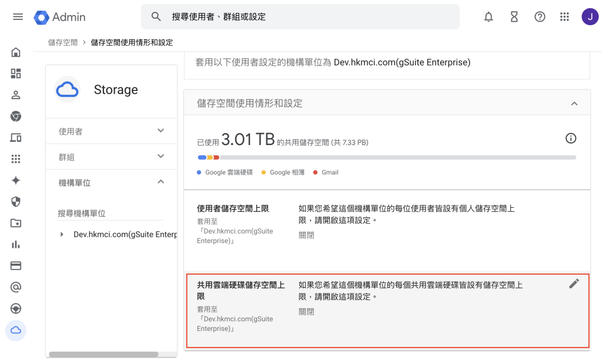Image resolution: width=602 pixels, height=364 pixels.
Task: Show the storage usage info icon
Action: point(571,138)
